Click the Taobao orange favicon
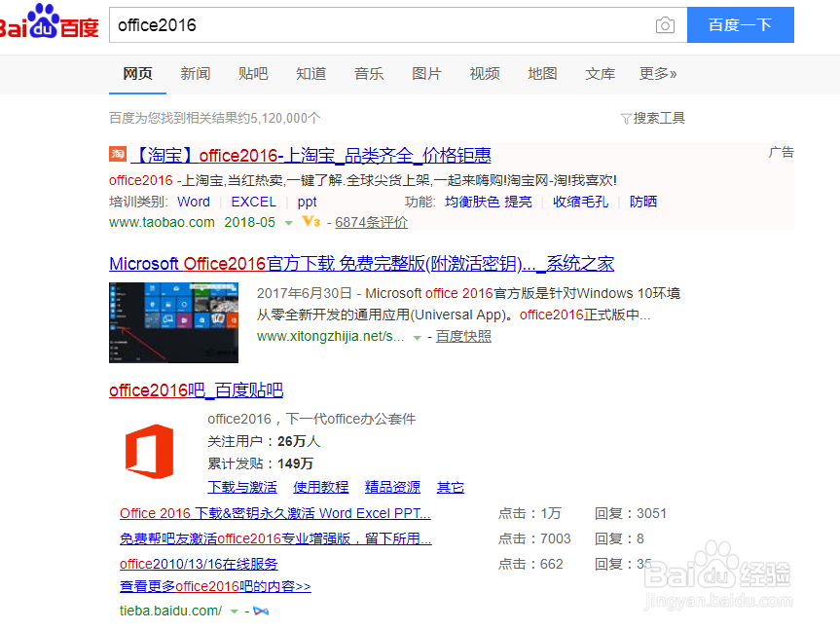Image resolution: width=840 pixels, height=630 pixels. pyautogui.click(x=118, y=154)
